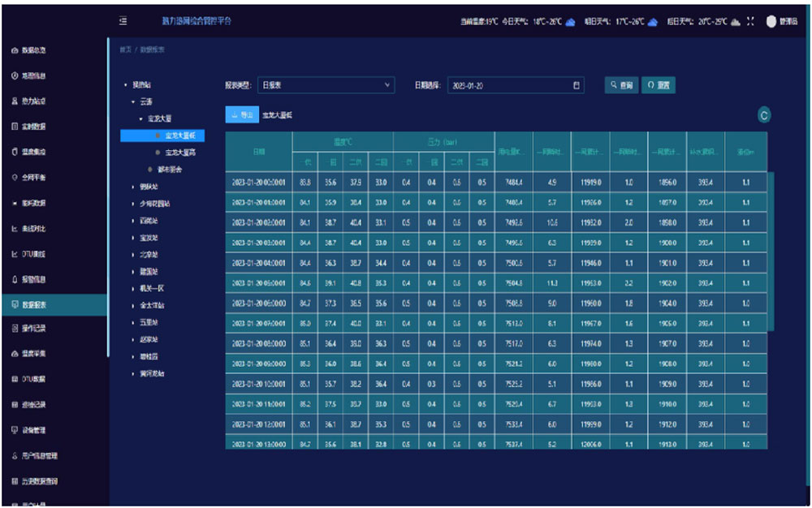The width and height of the screenshot is (812, 508).
Task: Click the row dated 2023-01-20 10:00:01
Action: [x=496, y=384]
